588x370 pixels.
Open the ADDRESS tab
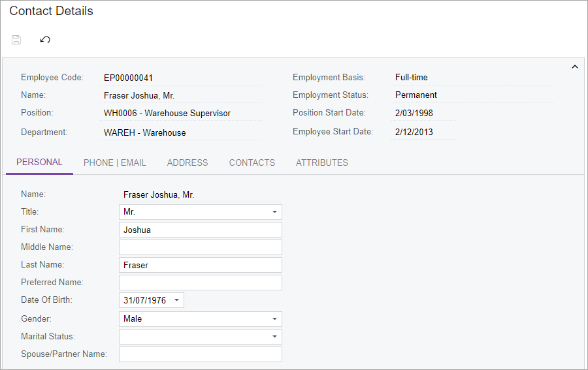[x=188, y=163]
